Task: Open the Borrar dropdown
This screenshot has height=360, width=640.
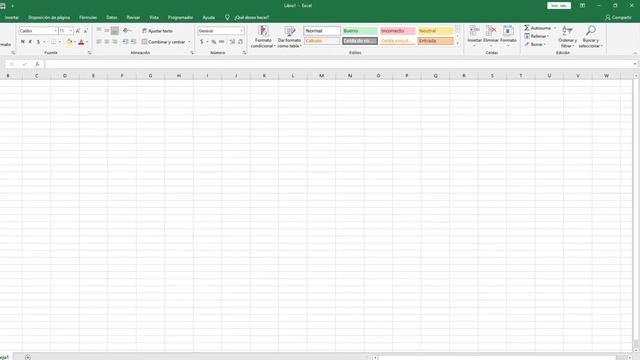Action: point(535,44)
